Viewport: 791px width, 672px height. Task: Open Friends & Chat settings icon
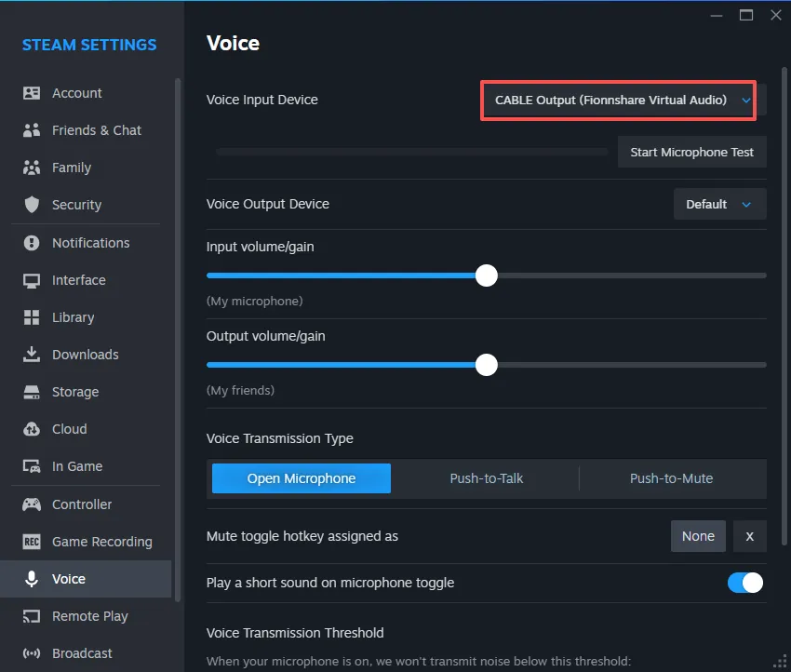tap(32, 130)
